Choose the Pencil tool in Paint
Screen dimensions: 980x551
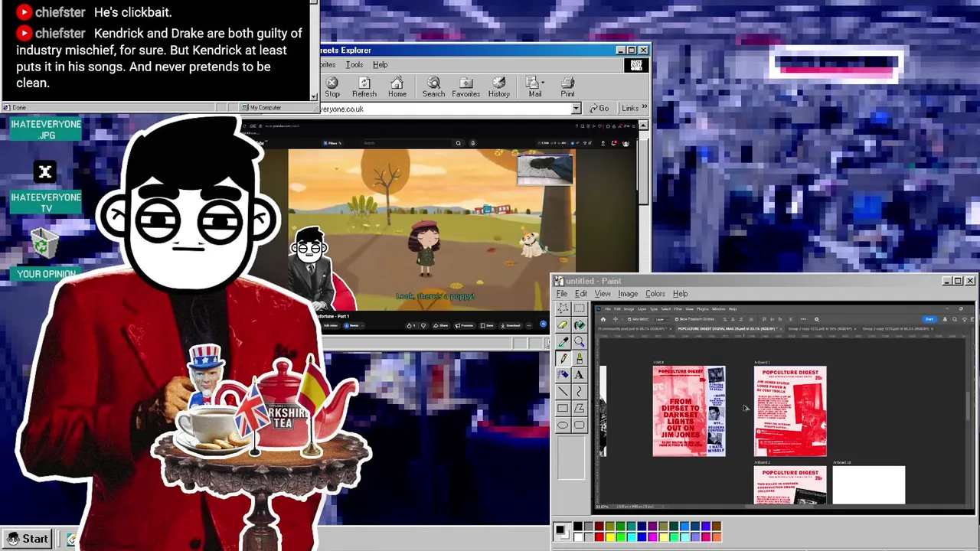563,358
